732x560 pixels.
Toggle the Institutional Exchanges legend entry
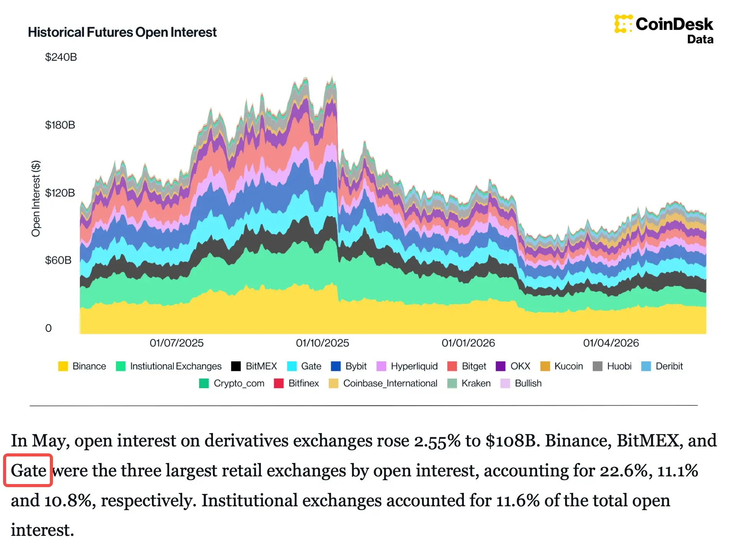(169, 366)
